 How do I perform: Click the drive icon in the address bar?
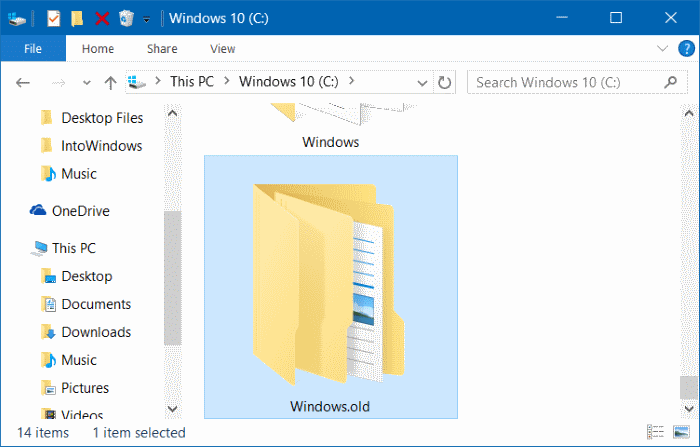point(137,82)
